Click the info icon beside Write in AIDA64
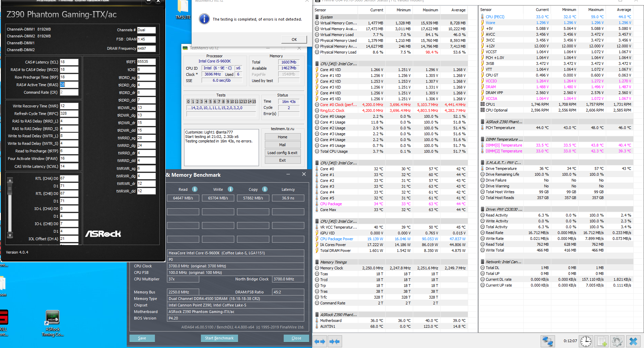The height and width of the screenshot is (348, 644). point(230,189)
